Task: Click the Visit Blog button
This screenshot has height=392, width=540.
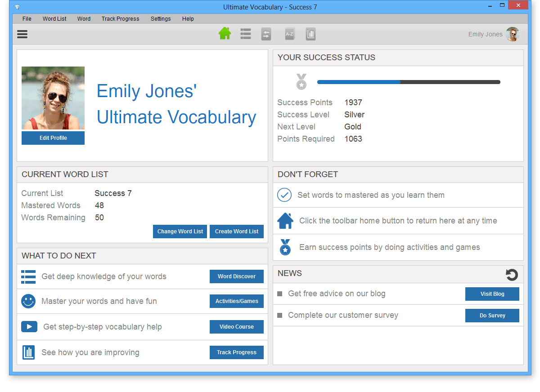Action: click(x=492, y=294)
